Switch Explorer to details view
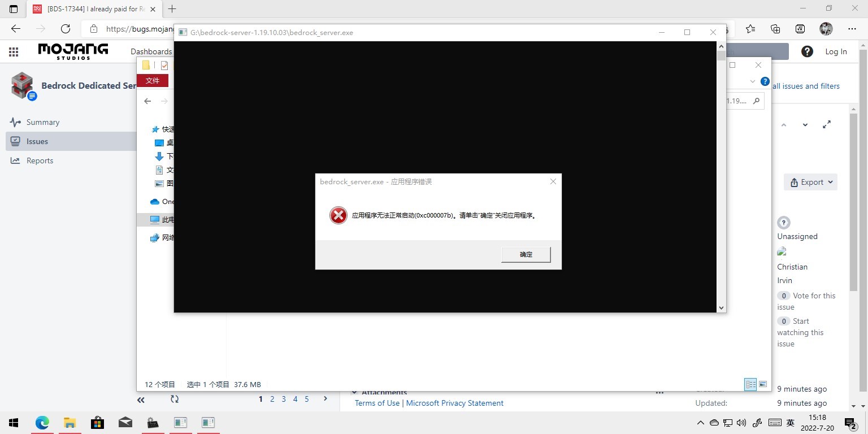The height and width of the screenshot is (434, 868). (x=750, y=384)
